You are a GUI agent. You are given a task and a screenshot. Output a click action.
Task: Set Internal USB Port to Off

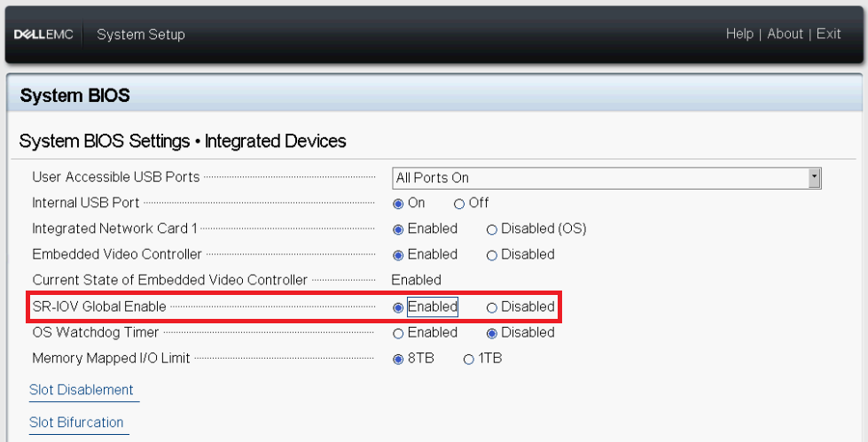click(459, 203)
